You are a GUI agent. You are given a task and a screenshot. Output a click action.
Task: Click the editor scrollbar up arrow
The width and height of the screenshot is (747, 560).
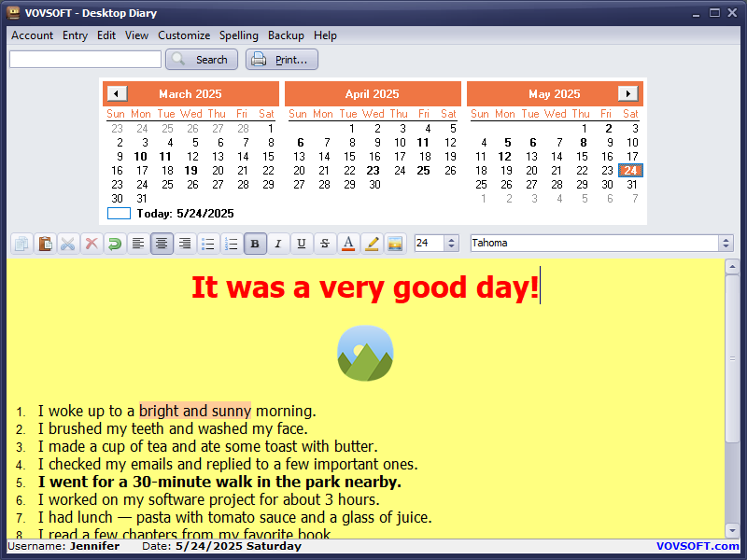click(733, 267)
